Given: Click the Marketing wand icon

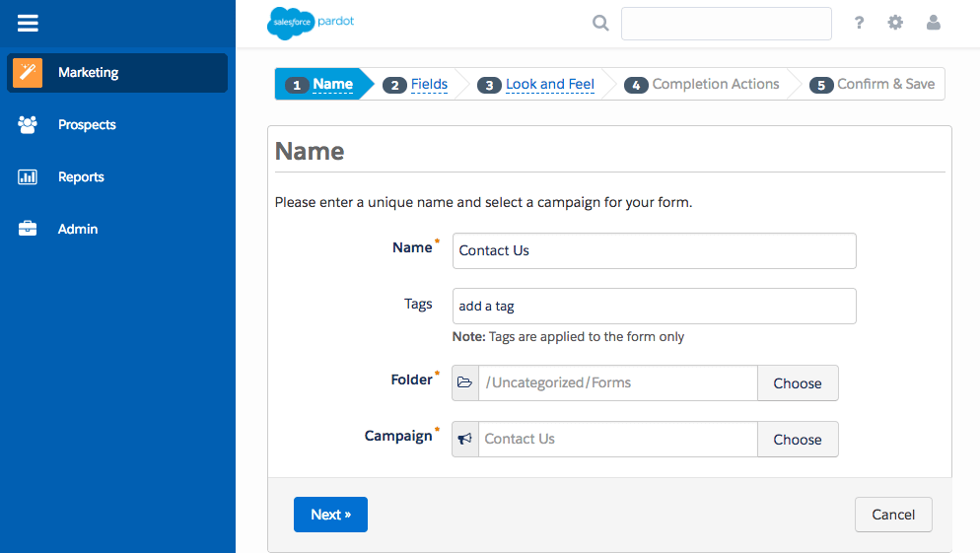Looking at the screenshot, I should pyautogui.click(x=28, y=73).
